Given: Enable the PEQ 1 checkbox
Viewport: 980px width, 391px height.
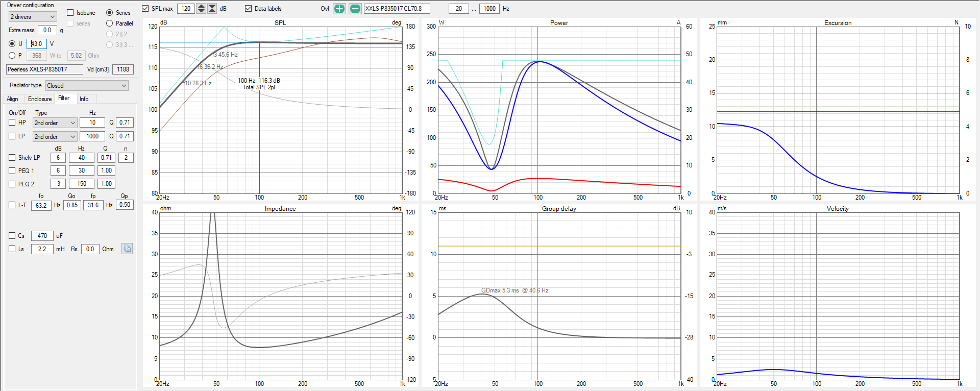Looking at the screenshot, I should (12, 171).
